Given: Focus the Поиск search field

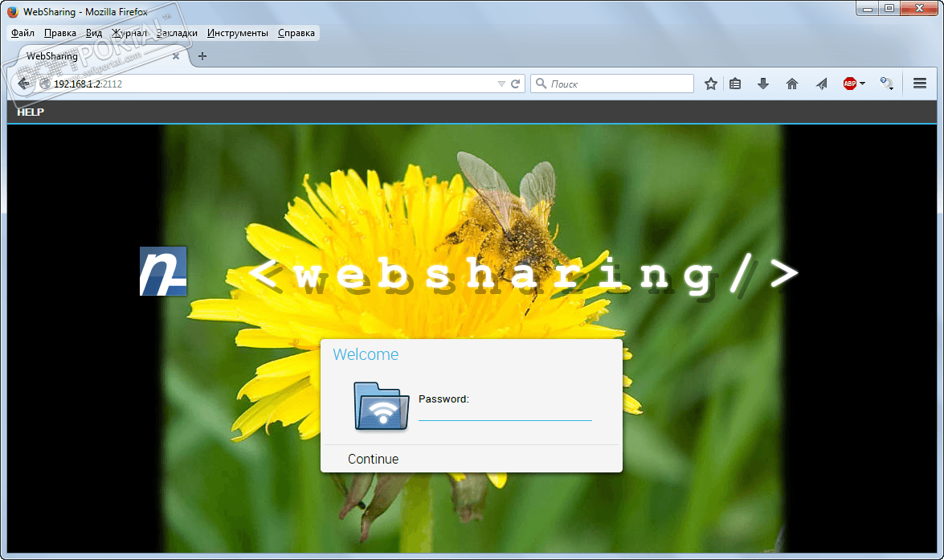Looking at the screenshot, I should point(611,84).
